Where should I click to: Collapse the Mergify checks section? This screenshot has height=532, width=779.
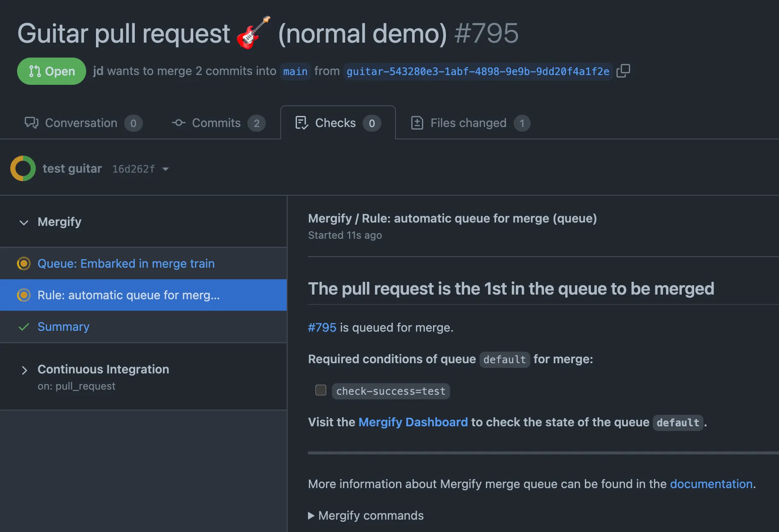click(x=24, y=222)
